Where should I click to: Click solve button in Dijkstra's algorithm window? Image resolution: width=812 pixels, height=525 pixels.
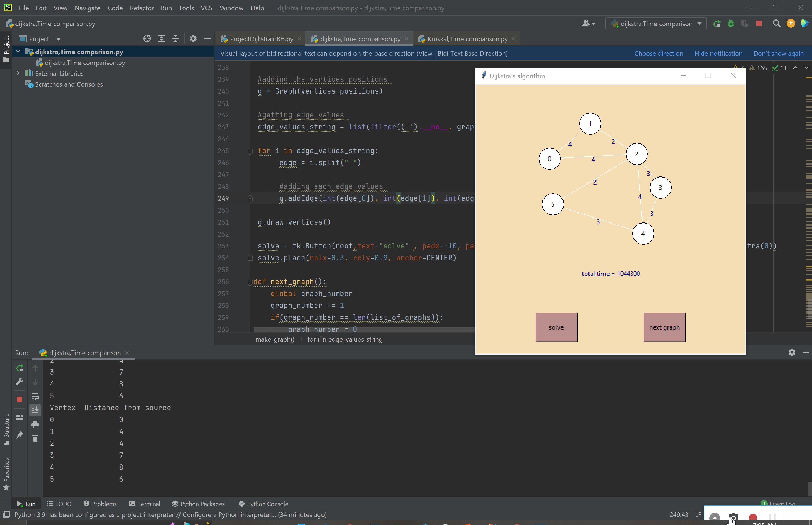[x=556, y=327]
